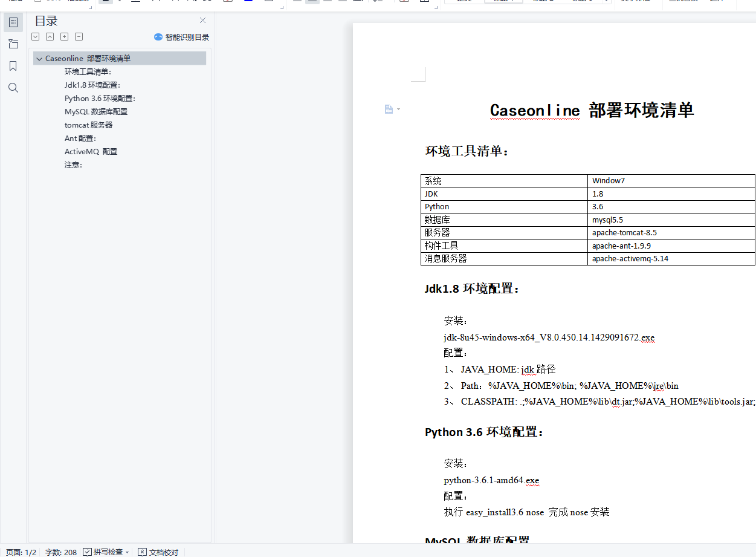Viewport: 756px width, 557px height.
Task: Jump to ActiveMQ 配置 outline entry
Action: tap(91, 152)
